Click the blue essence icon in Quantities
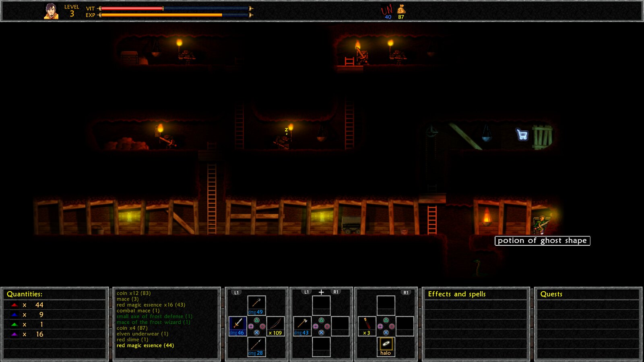The width and height of the screenshot is (644, 362). pyautogui.click(x=14, y=315)
